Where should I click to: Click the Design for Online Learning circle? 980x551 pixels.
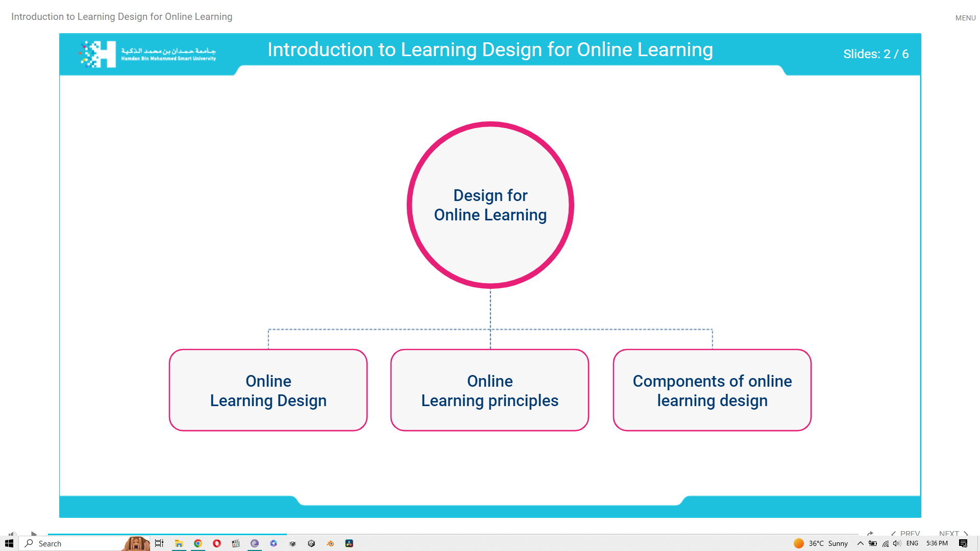[x=490, y=205]
